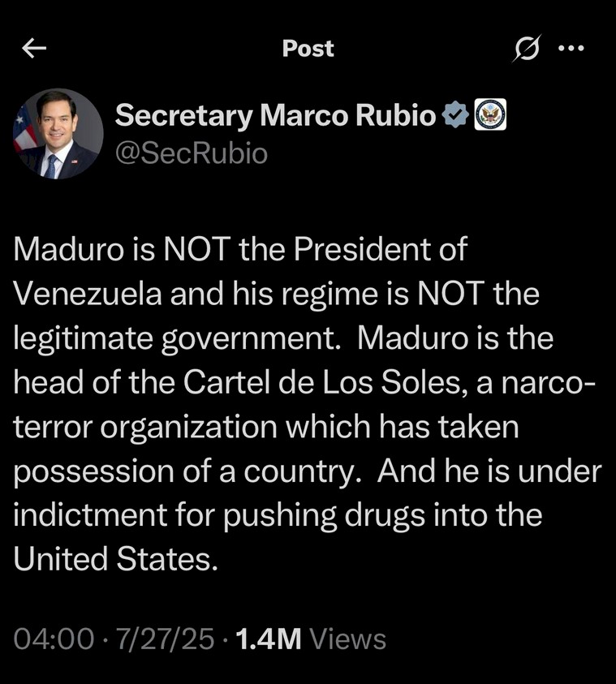
Task: Tap the State Department seal badge
Action: point(489,116)
